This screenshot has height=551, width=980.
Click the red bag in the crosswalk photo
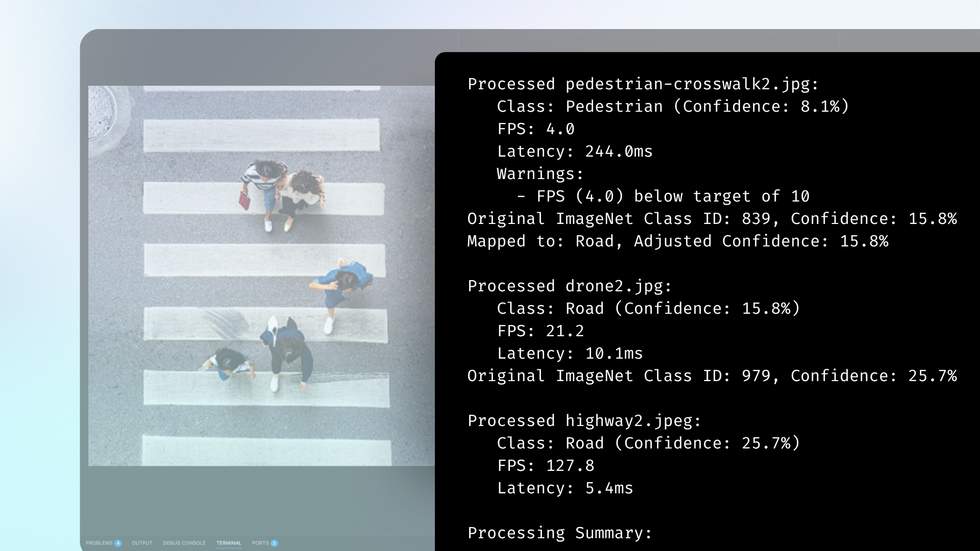coord(244,200)
